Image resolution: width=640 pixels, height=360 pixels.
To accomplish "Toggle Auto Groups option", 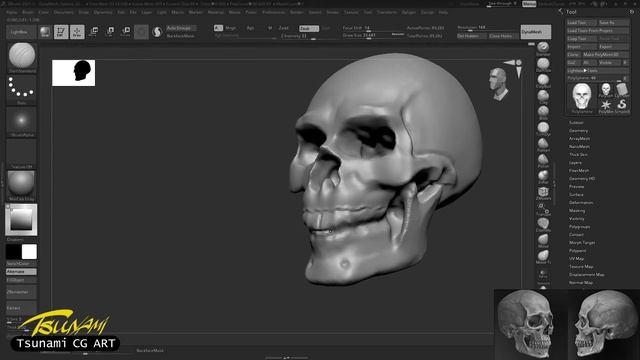I will (181, 28).
